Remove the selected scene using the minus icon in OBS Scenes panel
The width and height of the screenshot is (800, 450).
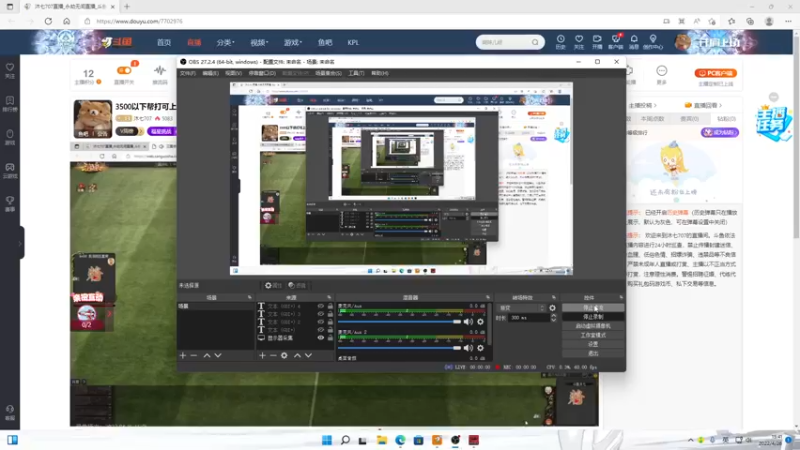[x=194, y=355]
